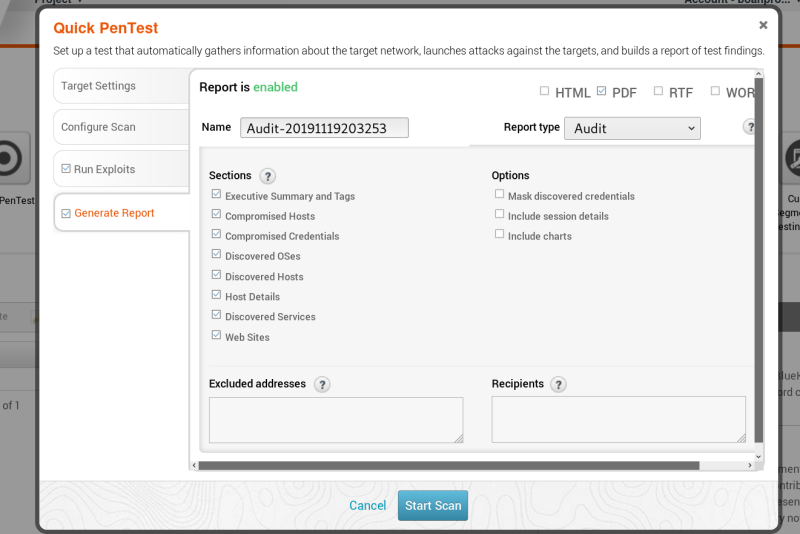Click the Quick PenTest dialog title

click(106, 28)
